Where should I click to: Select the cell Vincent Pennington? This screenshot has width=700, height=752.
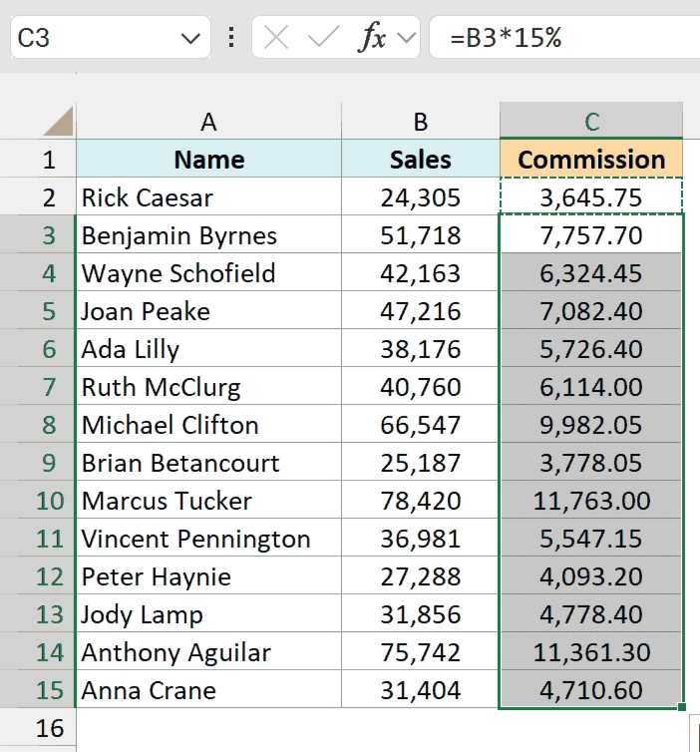tap(208, 539)
